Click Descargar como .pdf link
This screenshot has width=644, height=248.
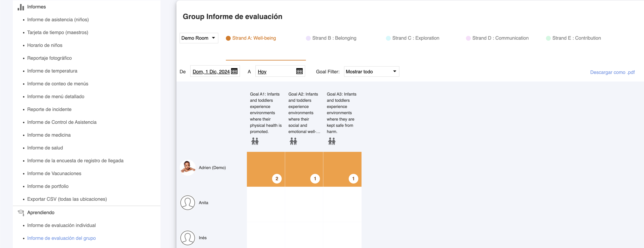click(x=612, y=72)
